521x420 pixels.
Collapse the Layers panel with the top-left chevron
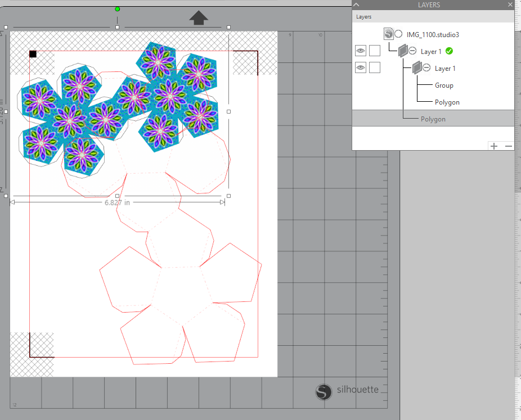356,4
